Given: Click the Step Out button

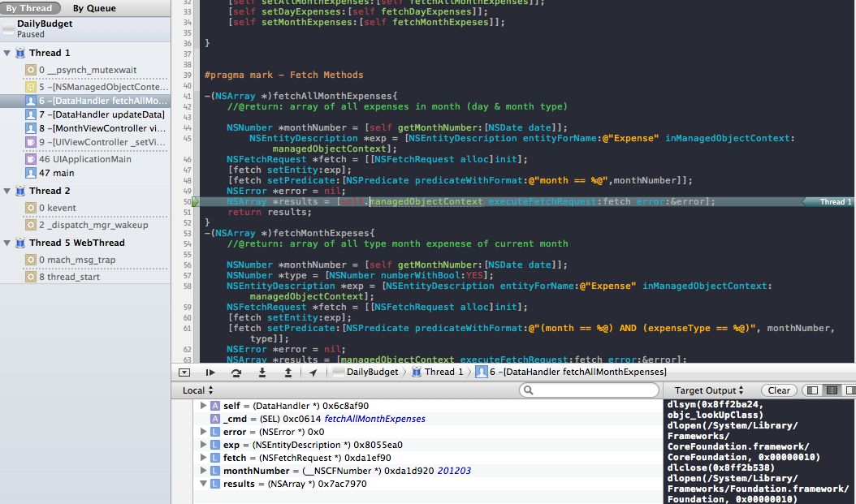Looking at the screenshot, I should (x=288, y=373).
